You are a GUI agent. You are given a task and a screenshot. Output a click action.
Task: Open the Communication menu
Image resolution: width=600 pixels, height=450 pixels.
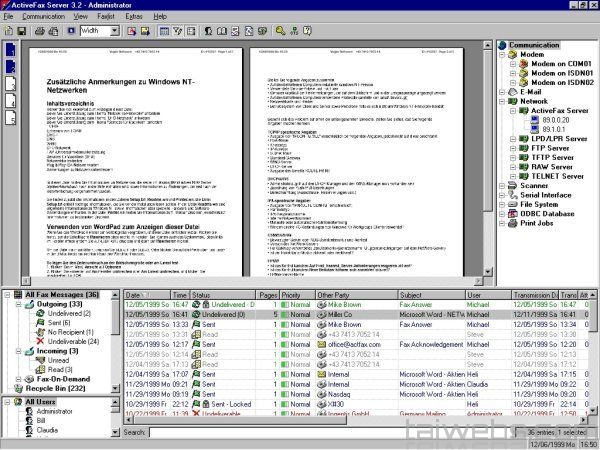click(x=44, y=17)
